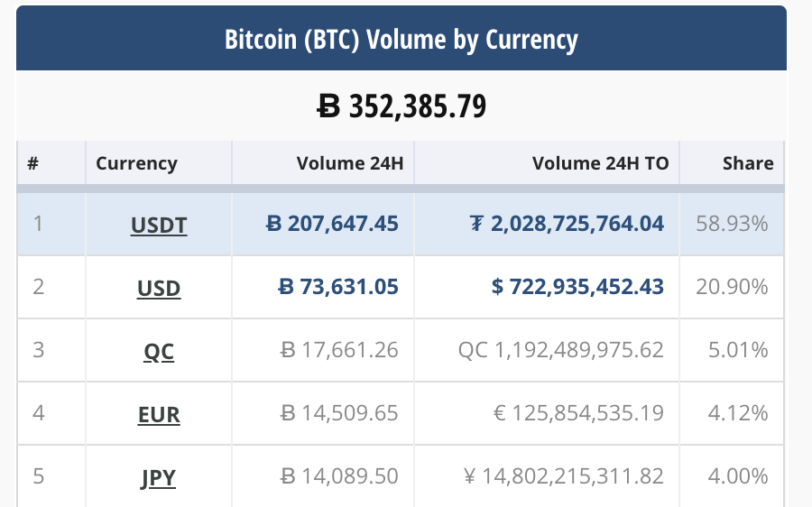Open the EUR currency link

(x=159, y=413)
